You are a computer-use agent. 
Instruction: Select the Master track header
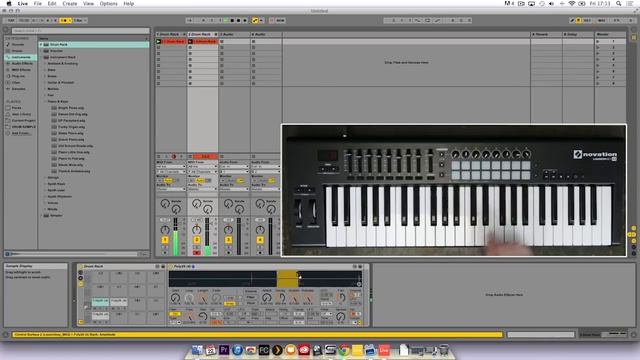[x=610, y=34]
